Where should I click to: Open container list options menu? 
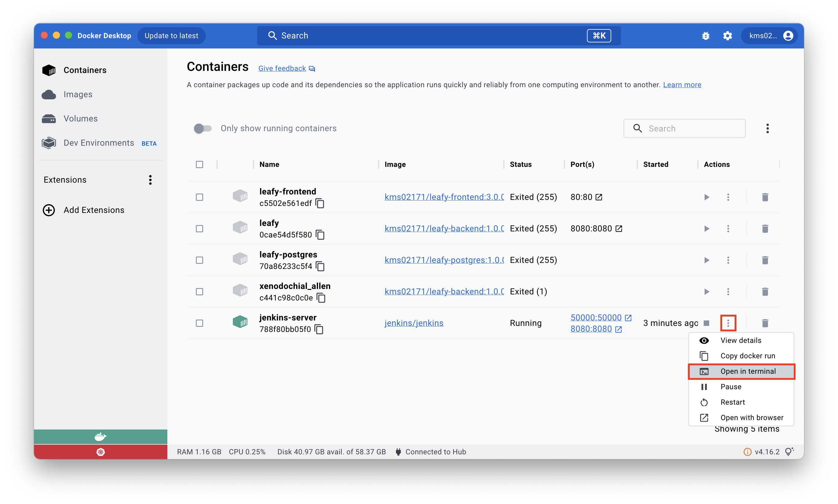click(x=767, y=128)
